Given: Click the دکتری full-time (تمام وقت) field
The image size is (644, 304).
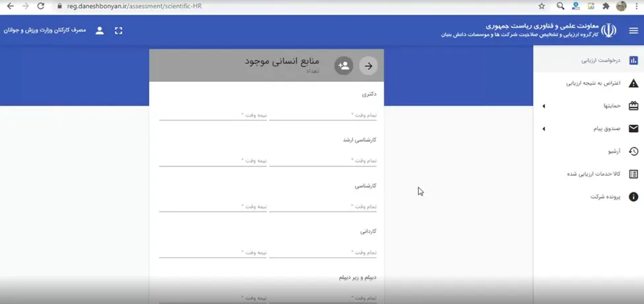Looking at the screenshot, I should 323,115.
